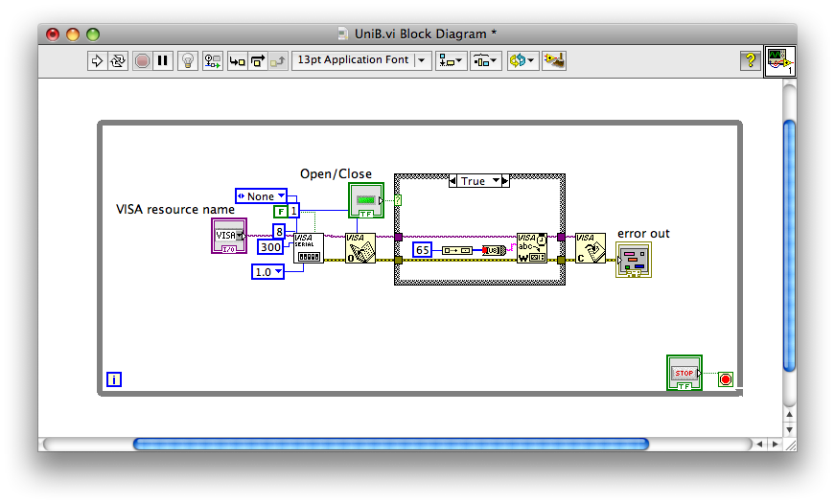Screen dimensions: 835x504
Task: Toggle Highlight Execution light bulb
Action: tap(189, 60)
